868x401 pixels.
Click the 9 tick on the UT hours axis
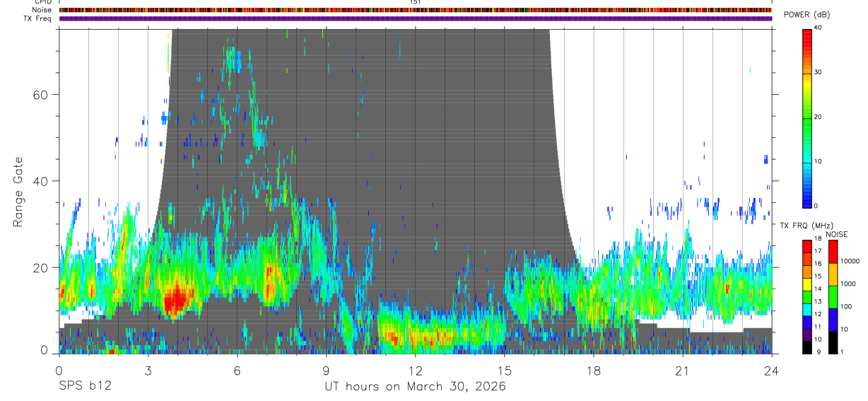327,371
